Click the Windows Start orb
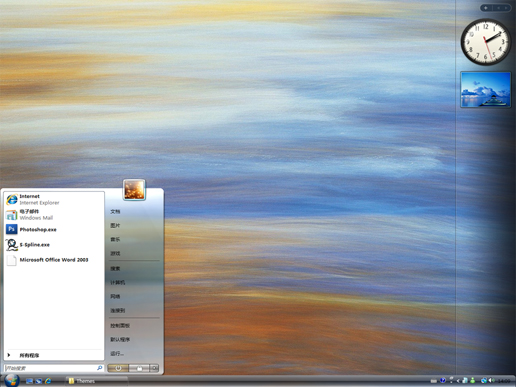The width and height of the screenshot is (516, 387). coord(12,380)
